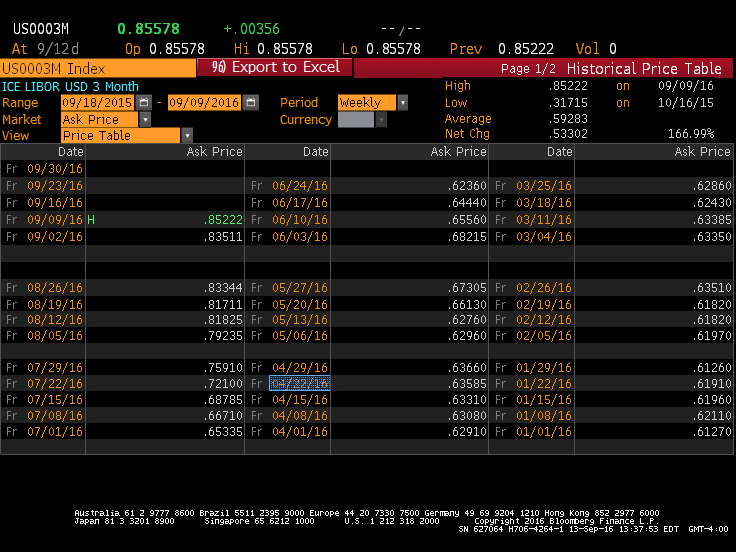
Task: Select date 04/08/16
Action: point(299,415)
